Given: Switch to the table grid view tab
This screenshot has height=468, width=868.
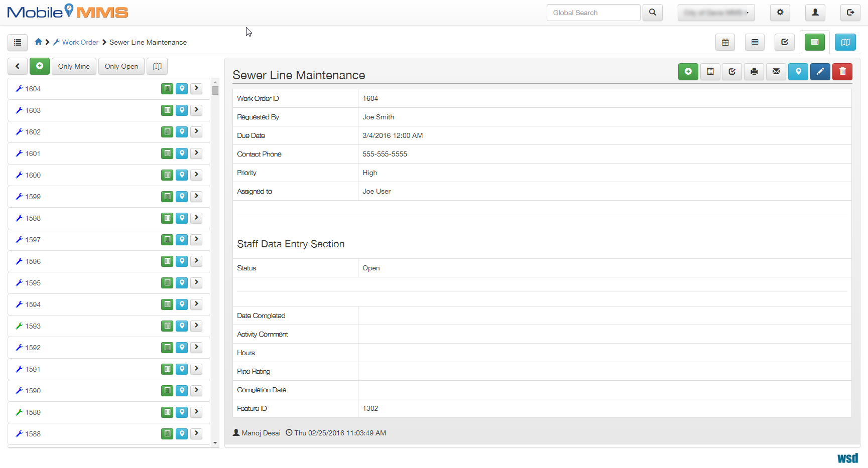Looking at the screenshot, I should (x=755, y=42).
